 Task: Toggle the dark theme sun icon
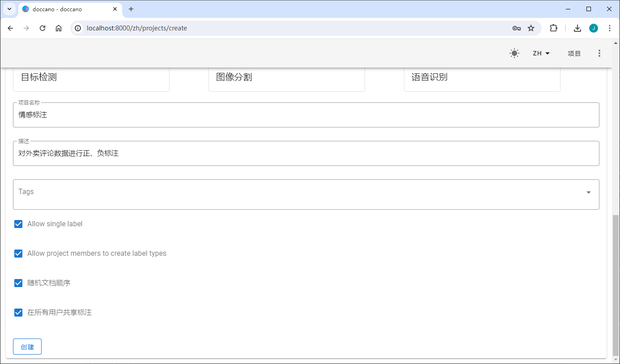pos(514,54)
